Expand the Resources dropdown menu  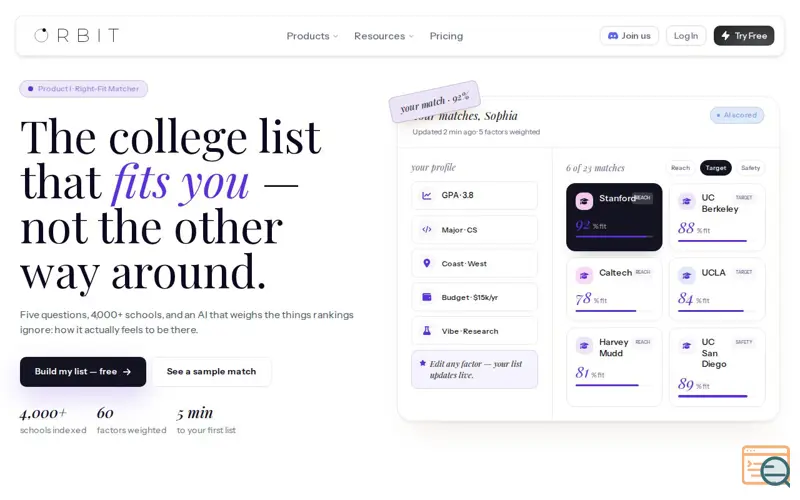384,36
